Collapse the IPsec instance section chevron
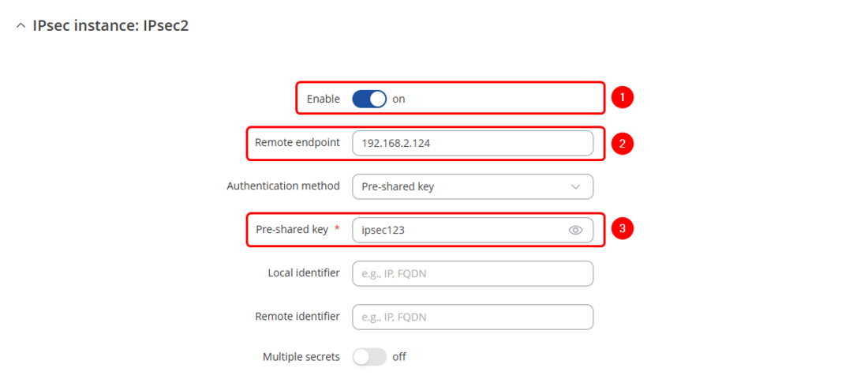 [x=21, y=26]
